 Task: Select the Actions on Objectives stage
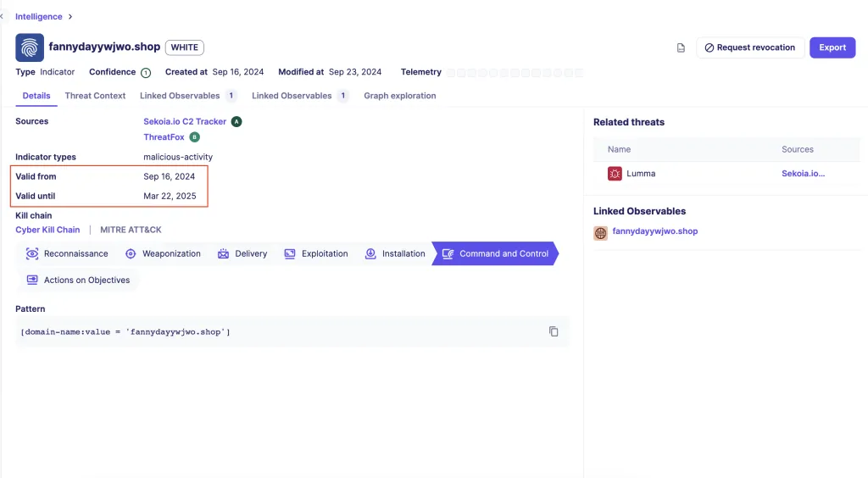(x=79, y=280)
